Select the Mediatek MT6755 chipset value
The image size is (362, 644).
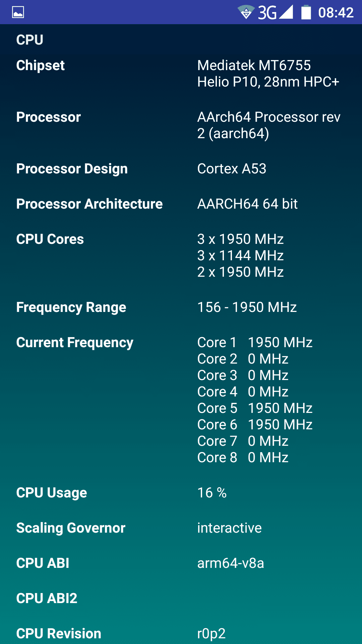coord(268,73)
